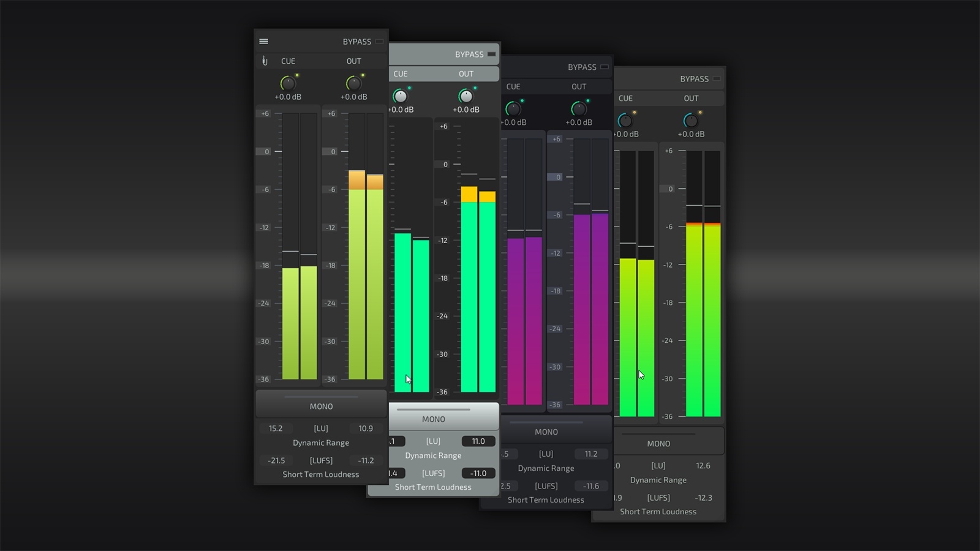This screenshot has width=980, height=551.
Task: Toggle BYPASS on the panel with hamburger menu
Action: (x=379, y=42)
